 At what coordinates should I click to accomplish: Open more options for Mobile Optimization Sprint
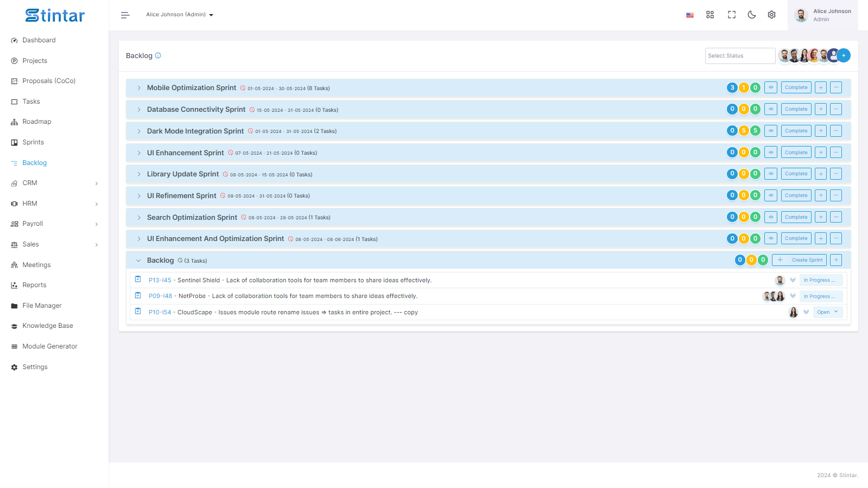[836, 87]
